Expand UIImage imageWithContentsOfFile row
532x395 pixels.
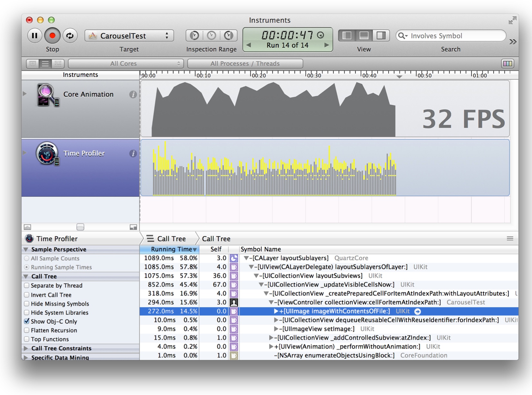[x=276, y=311]
